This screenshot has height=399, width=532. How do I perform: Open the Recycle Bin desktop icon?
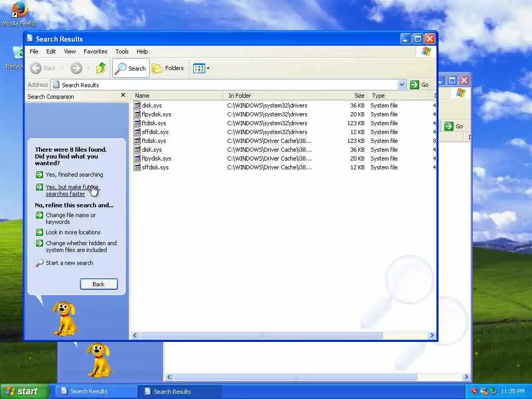[x=15, y=58]
